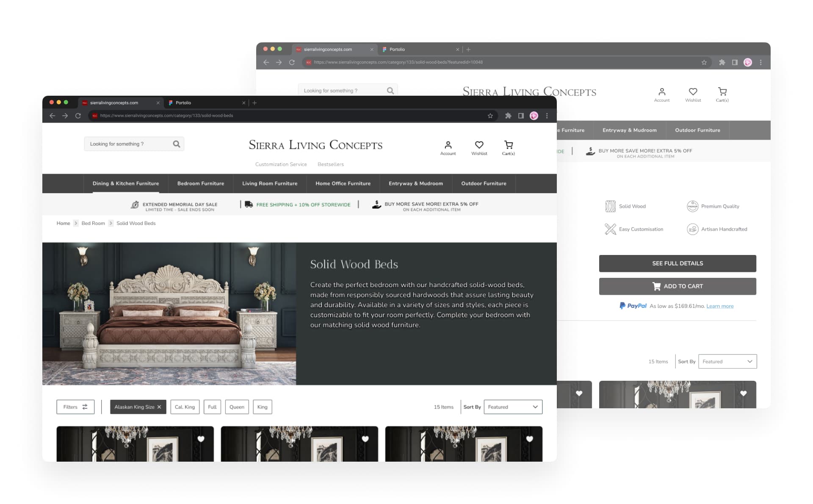Click Solid Wood feature icon in back window
The width and height of the screenshot is (813, 504).
point(610,206)
